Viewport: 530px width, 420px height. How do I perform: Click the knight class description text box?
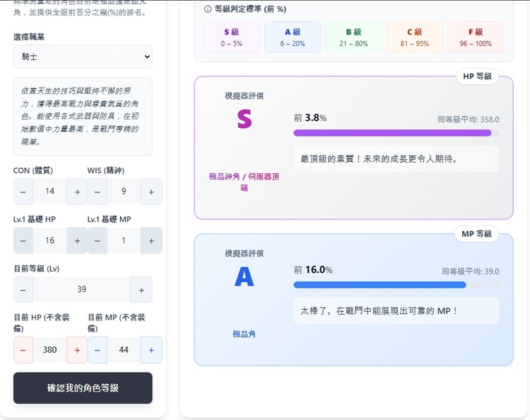pyautogui.click(x=83, y=117)
